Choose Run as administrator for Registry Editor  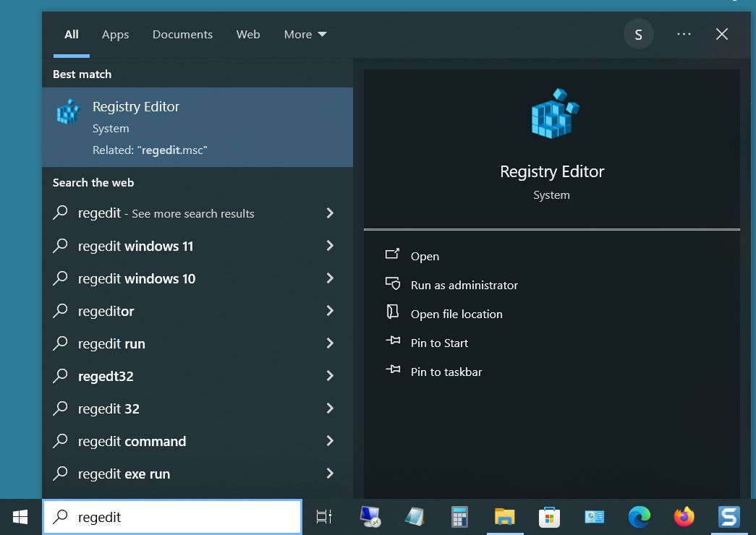pos(464,285)
